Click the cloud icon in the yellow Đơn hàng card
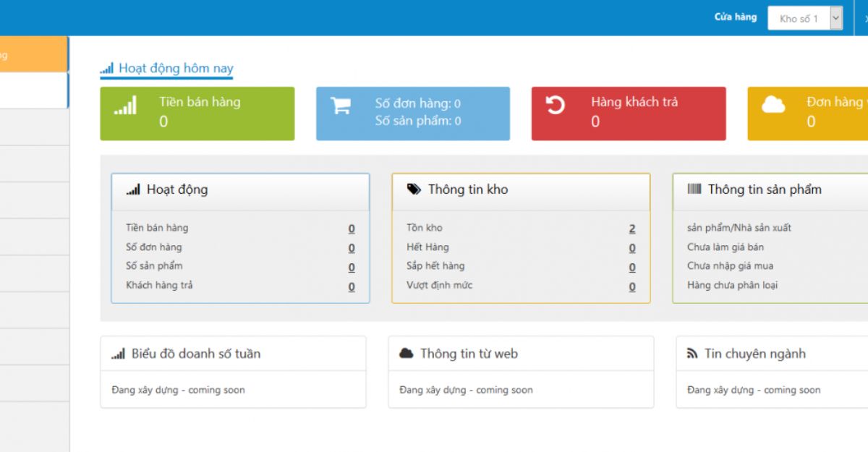Screen dimensions: 868x452 [773, 106]
